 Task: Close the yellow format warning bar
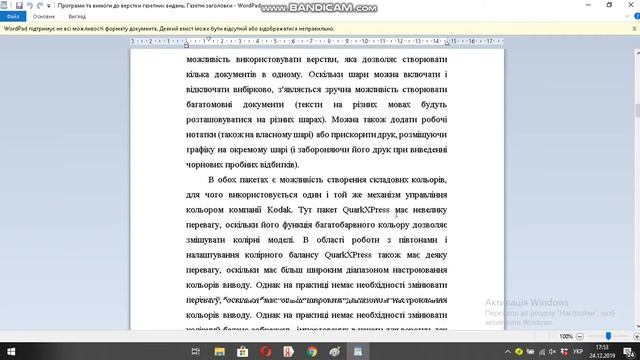coord(634,29)
